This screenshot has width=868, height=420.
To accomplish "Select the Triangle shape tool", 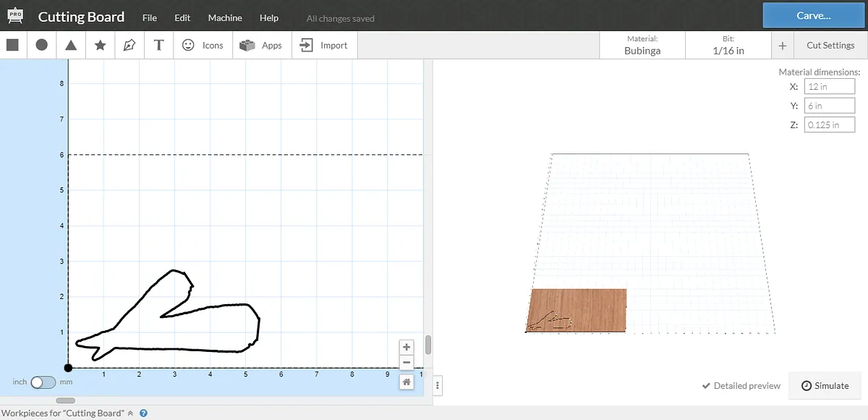I will tap(71, 45).
